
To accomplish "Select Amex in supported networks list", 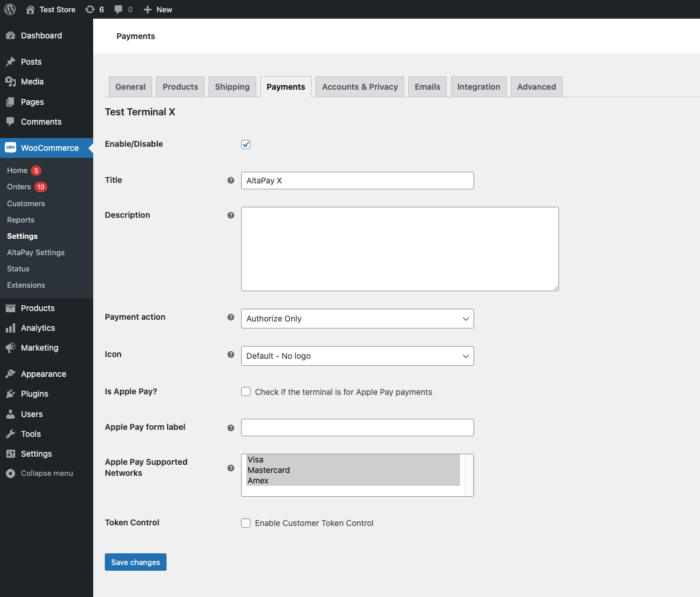I will point(353,481).
